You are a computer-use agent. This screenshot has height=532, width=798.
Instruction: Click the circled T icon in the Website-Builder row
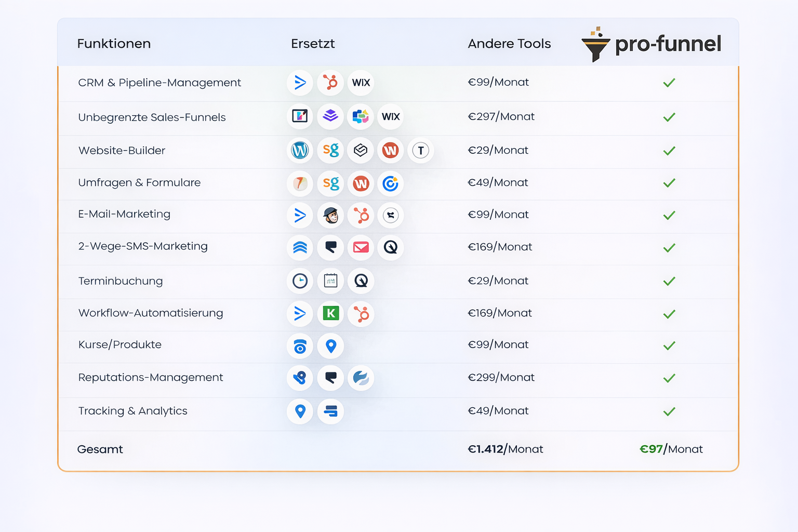tap(421, 151)
